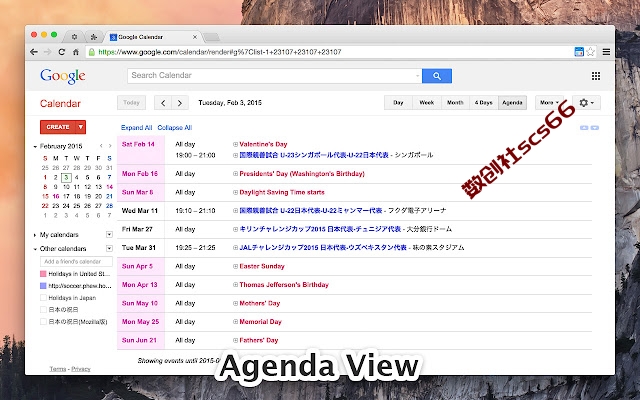Open Google apps grid
Image resolution: width=640 pixels, height=400 pixels.
coord(596,76)
